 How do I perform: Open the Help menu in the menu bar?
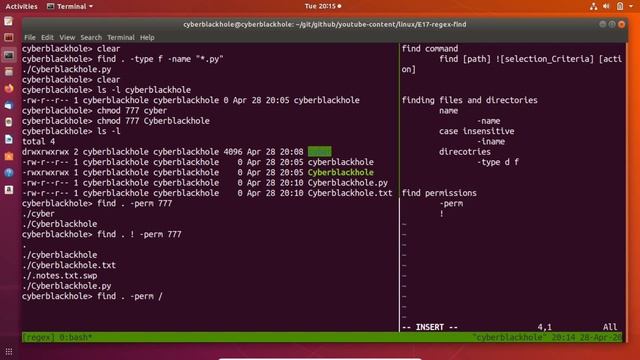(147, 37)
